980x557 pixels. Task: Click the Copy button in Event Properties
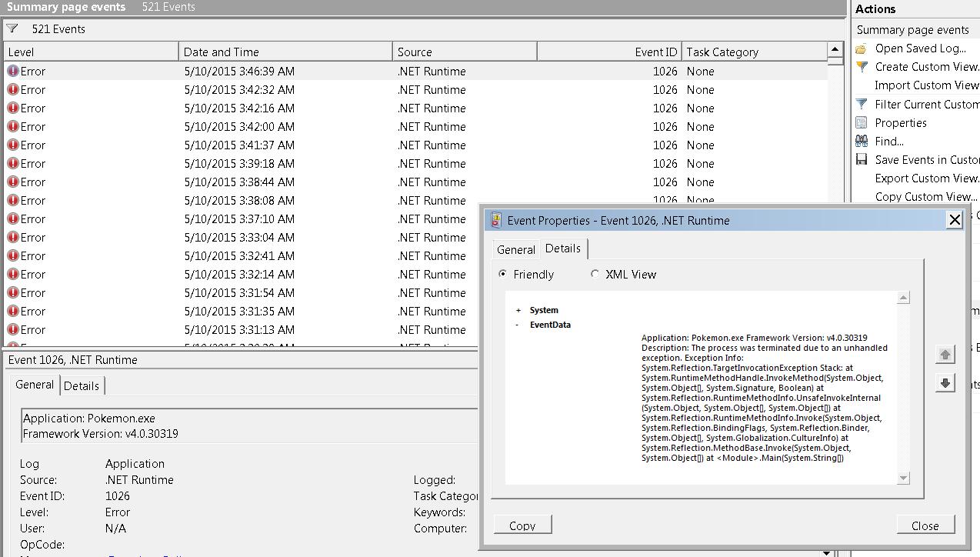click(523, 525)
